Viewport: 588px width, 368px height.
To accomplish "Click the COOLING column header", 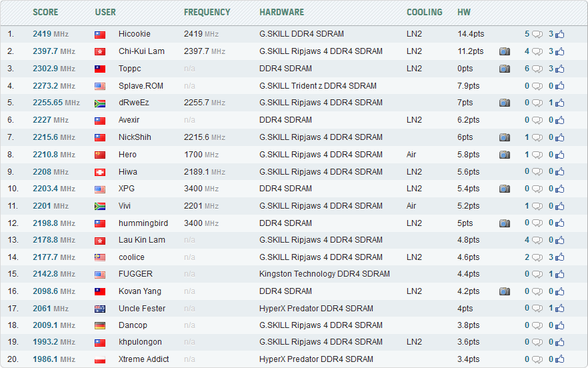I will coord(424,12).
